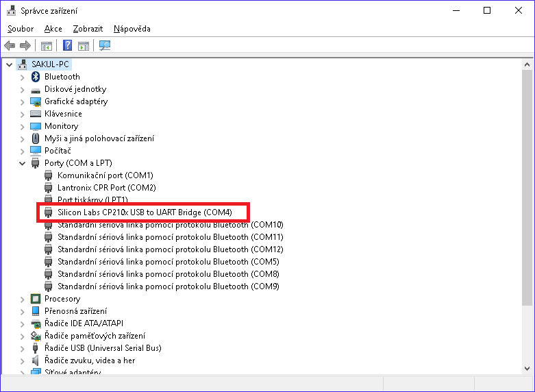Select Komunikační port (COM1) entry
535x392 pixels.
click(105, 175)
